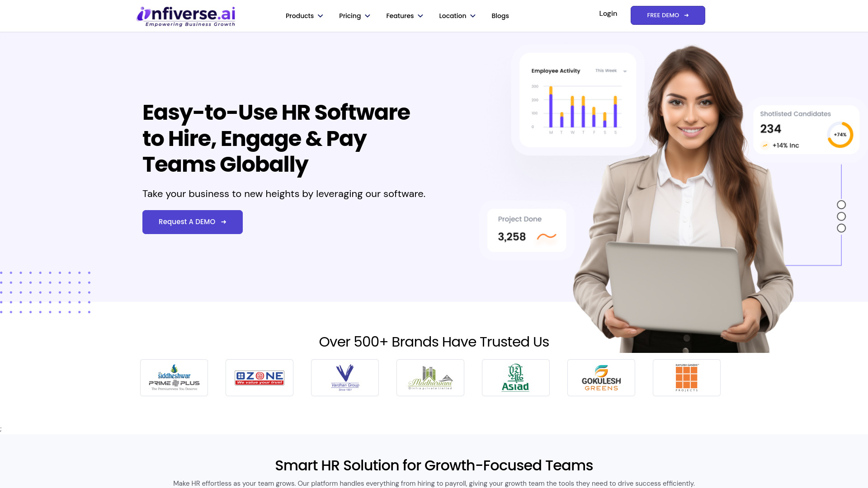This screenshot has height=488, width=868.
Task: Toggle the Features navigation expander
Action: coord(420,16)
